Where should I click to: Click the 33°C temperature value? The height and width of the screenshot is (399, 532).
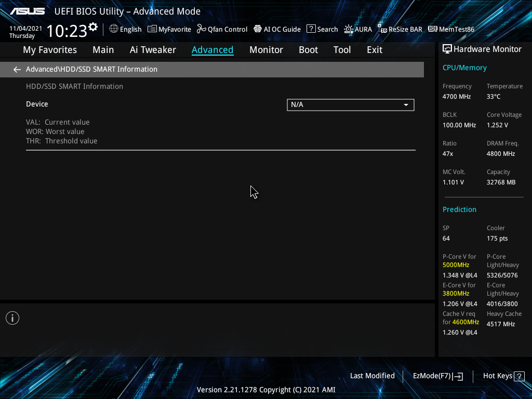pyautogui.click(x=494, y=97)
